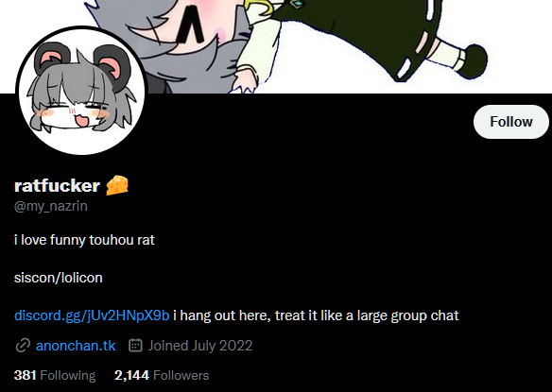View the 2,144 Followers list
Screen dimensions: 552x392
[162, 375]
